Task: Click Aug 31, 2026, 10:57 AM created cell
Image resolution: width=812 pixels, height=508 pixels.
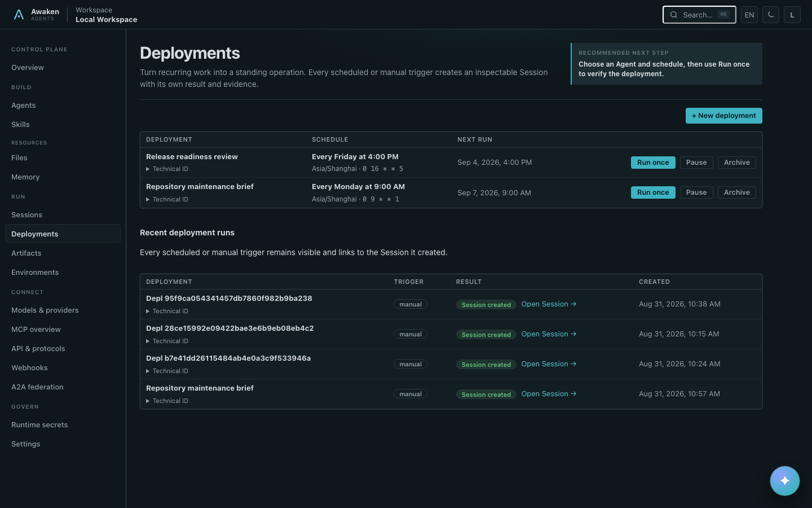Action: pos(679,394)
